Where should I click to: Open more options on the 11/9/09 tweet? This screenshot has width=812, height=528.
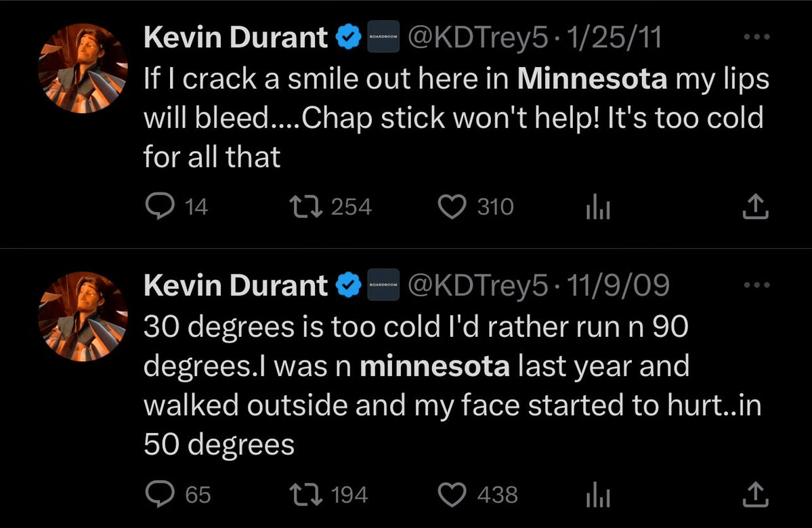click(x=756, y=285)
